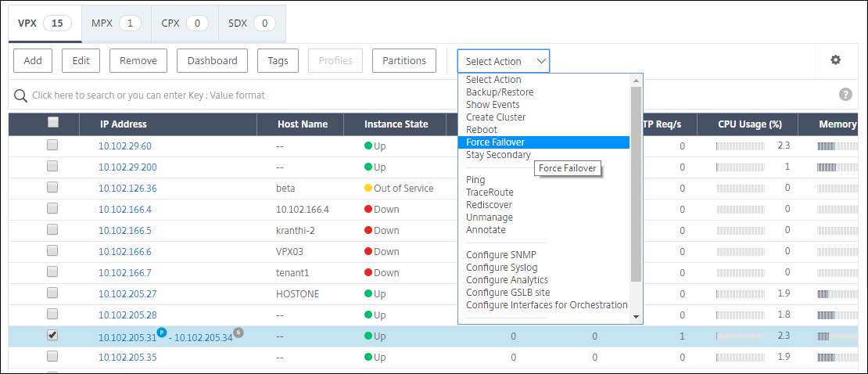Check the box for 10.102.205.28

52,314
